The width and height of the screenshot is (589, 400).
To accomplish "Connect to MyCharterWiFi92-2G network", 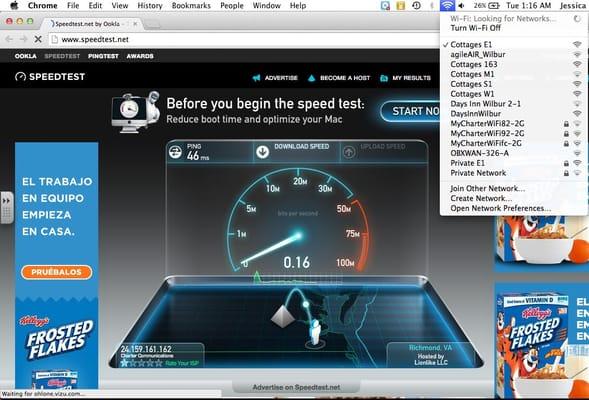I will click(514, 133).
